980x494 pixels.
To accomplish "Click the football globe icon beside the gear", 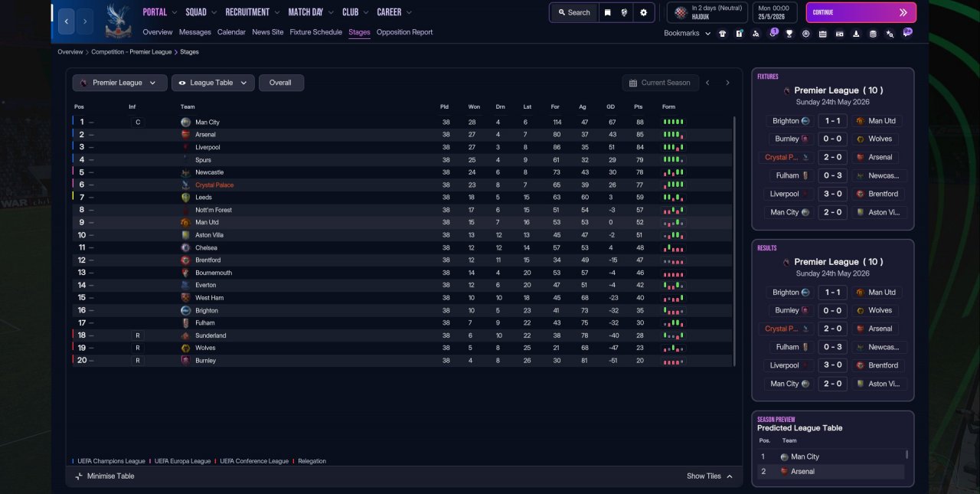I will [625, 12].
